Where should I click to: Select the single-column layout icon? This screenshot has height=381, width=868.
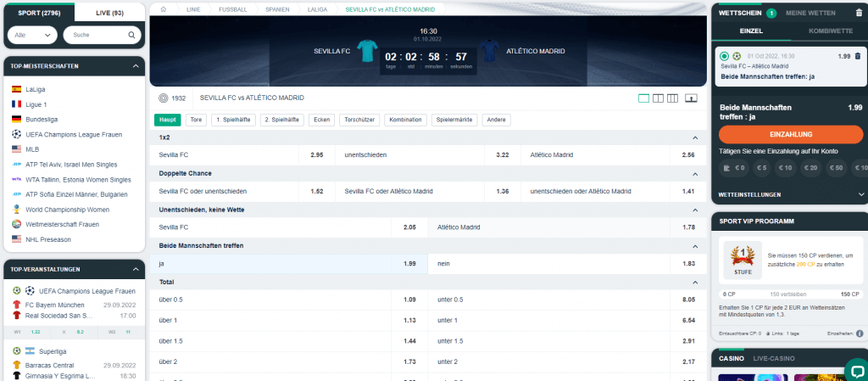(644, 98)
